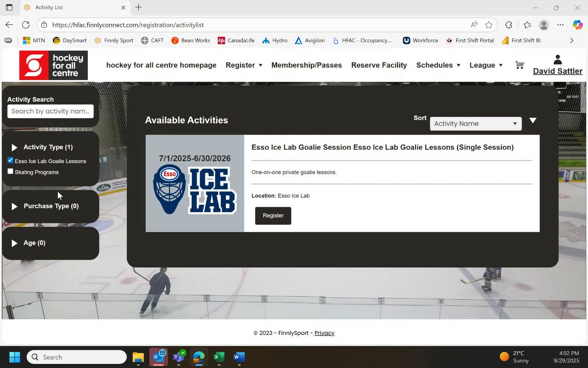Open the weather widget showing 21°C Sunny

click(x=515, y=357)
